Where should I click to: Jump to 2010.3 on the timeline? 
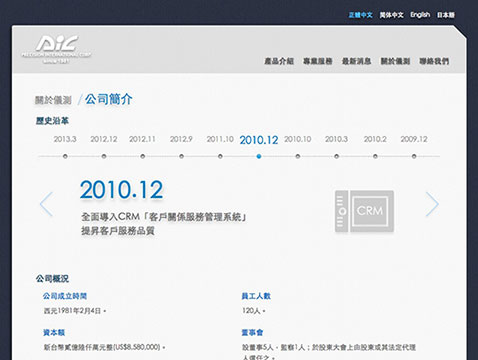336,139
